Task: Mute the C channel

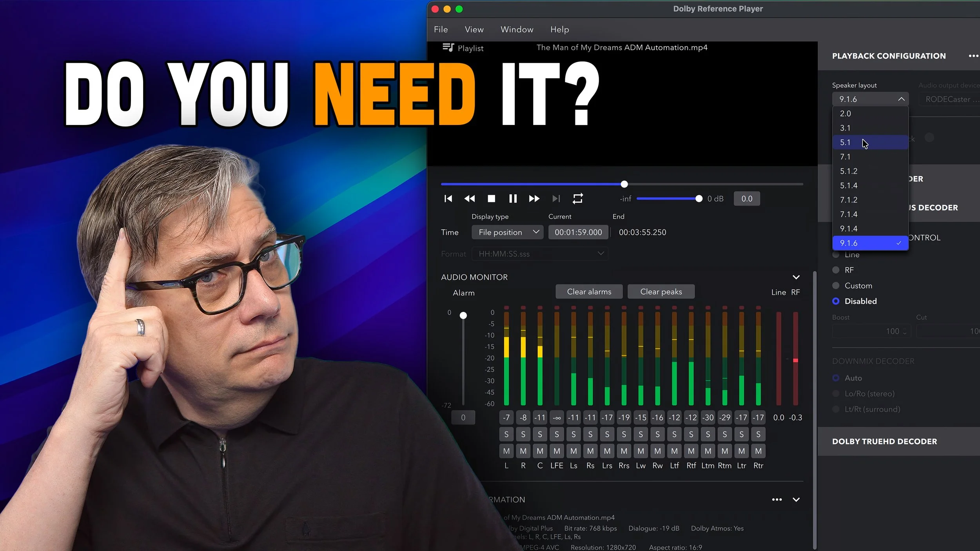Action: click(x=540, y=451)
